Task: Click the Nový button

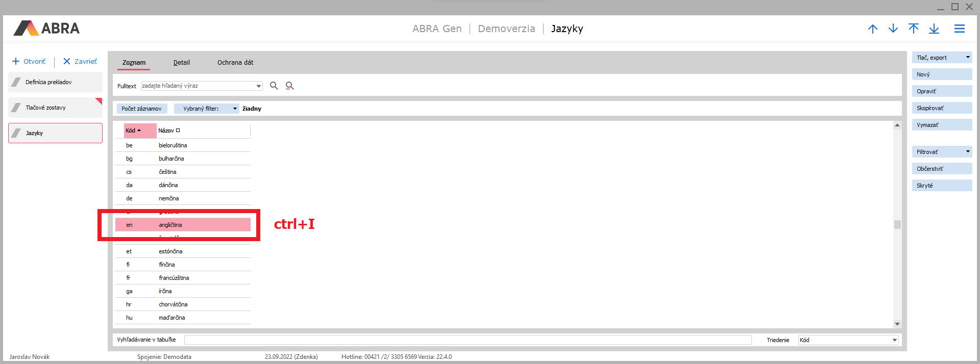Action: pos(941,74)
